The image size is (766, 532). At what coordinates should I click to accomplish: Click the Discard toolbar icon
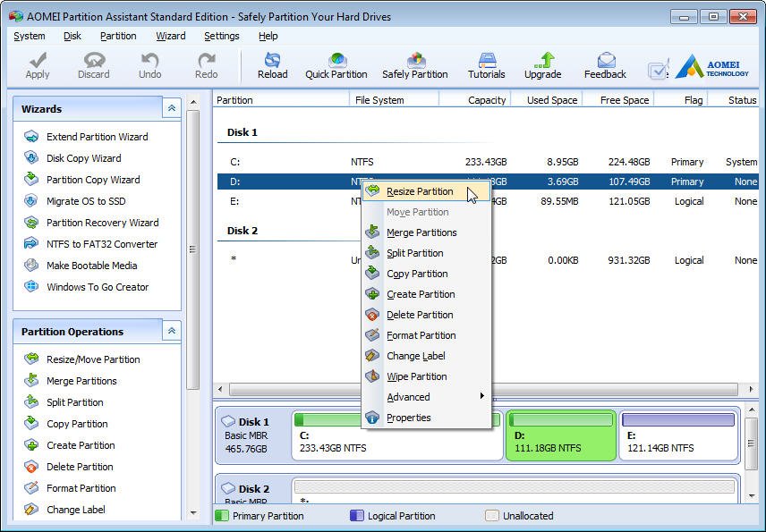tap(93, 64)
